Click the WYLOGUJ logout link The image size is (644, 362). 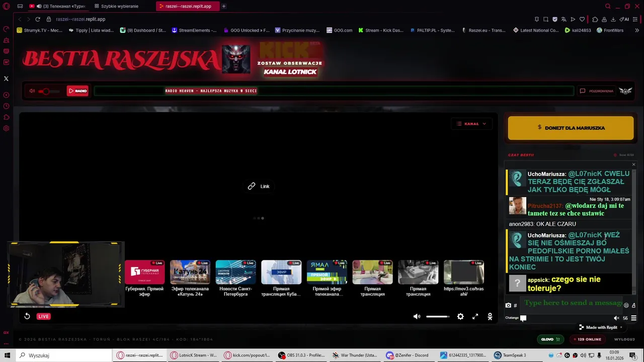point(624,339)
